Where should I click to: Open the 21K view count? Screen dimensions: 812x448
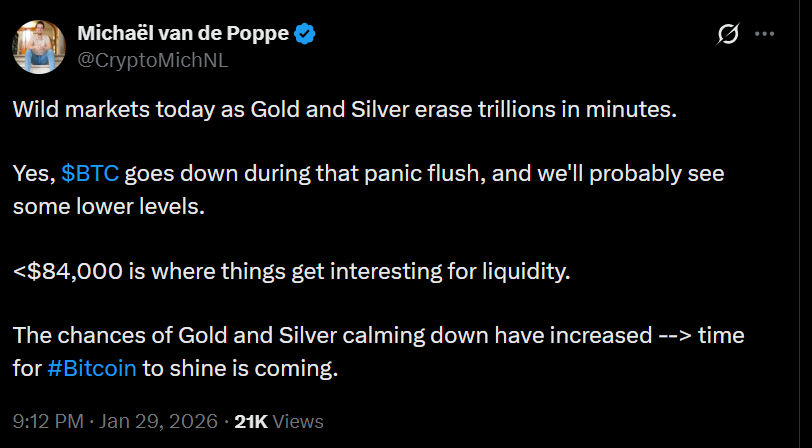click(250, 422)
